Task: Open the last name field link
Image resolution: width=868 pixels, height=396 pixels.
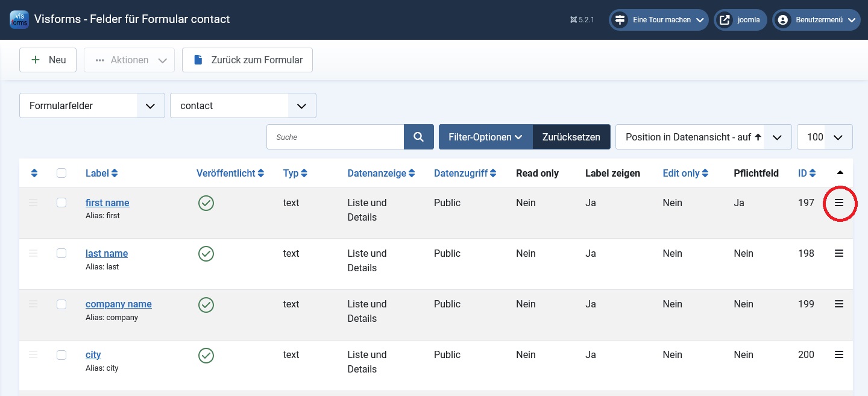Action: [107, 254]
